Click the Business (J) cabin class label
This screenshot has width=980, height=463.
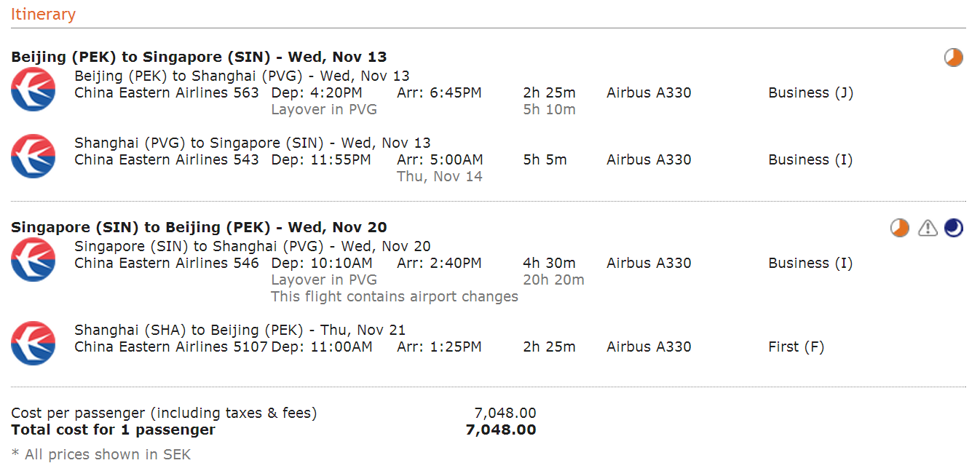tap(810, 92)
